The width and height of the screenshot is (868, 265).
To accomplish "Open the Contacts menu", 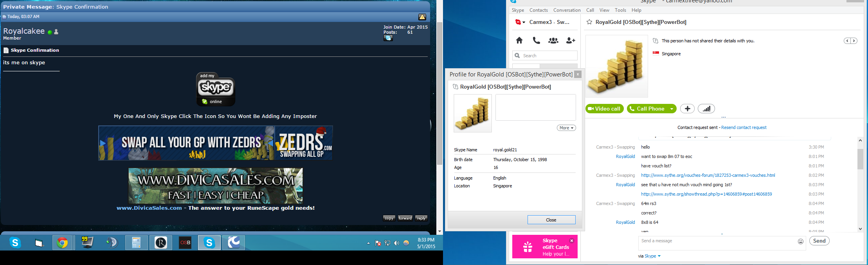I will pos(538,10).
